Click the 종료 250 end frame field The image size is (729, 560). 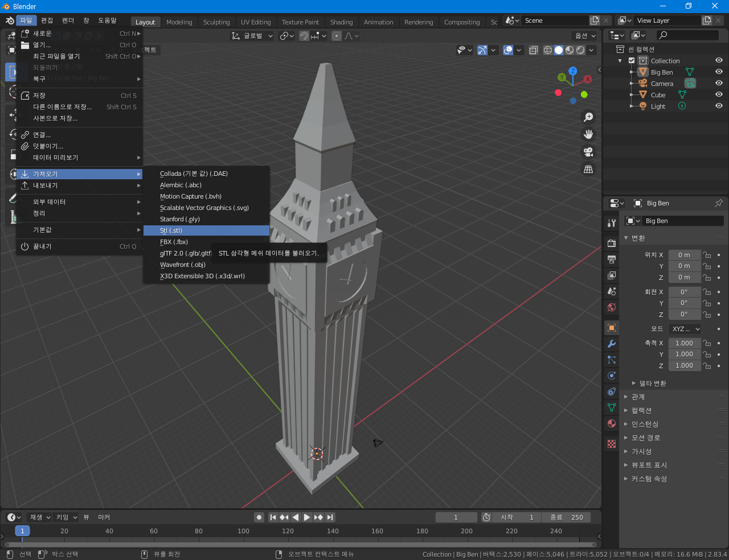point(566,517)
